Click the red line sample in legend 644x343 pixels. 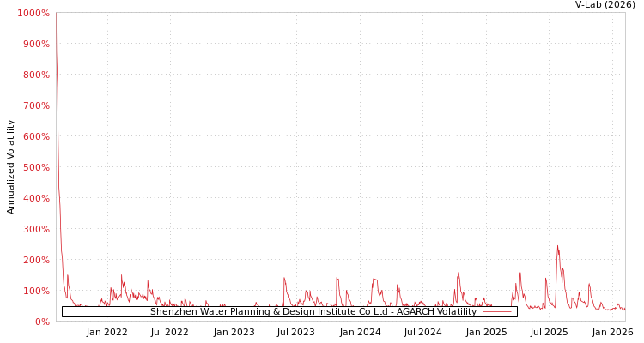[x=497, y=312]
